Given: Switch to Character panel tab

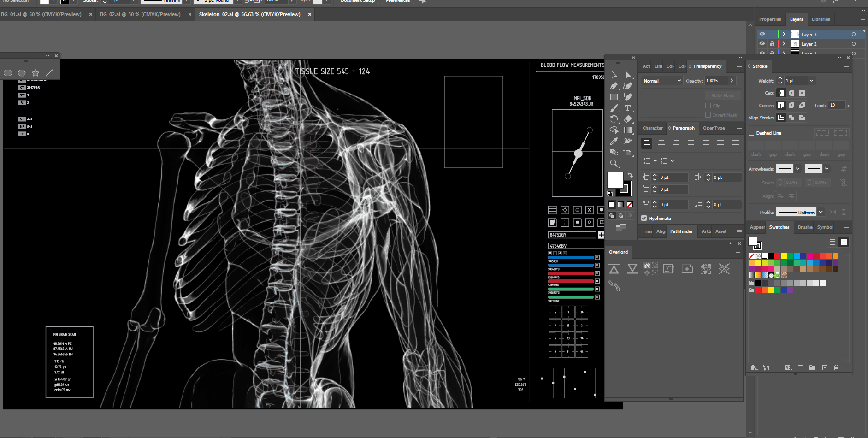Looking at the screenshot, I should pyautogui.click(x=653, y=128).
